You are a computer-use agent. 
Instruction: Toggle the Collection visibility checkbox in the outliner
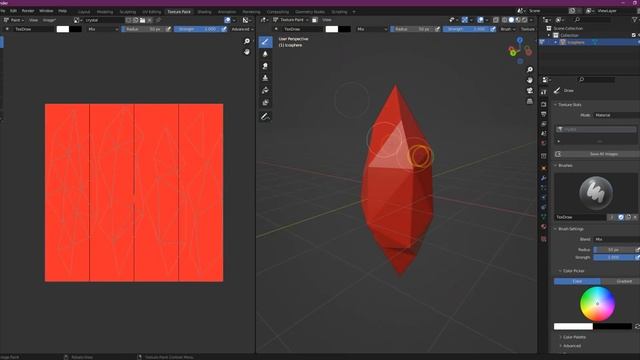pos(633,36)
